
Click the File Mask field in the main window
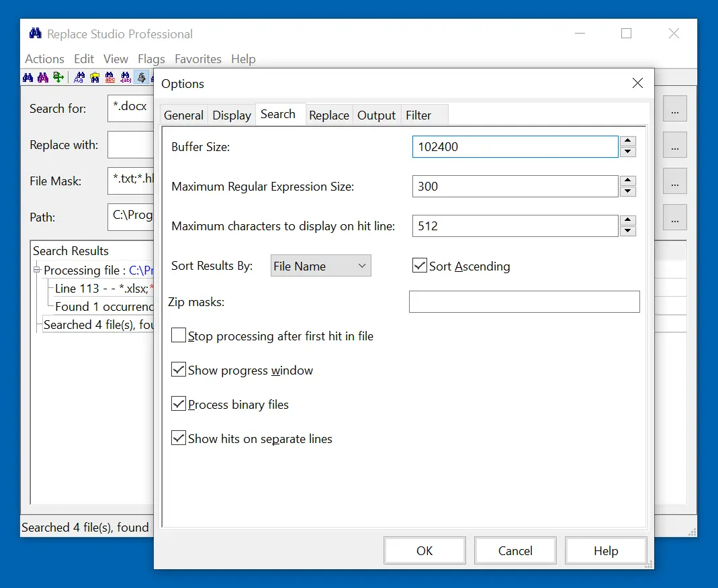pos(131,181)
